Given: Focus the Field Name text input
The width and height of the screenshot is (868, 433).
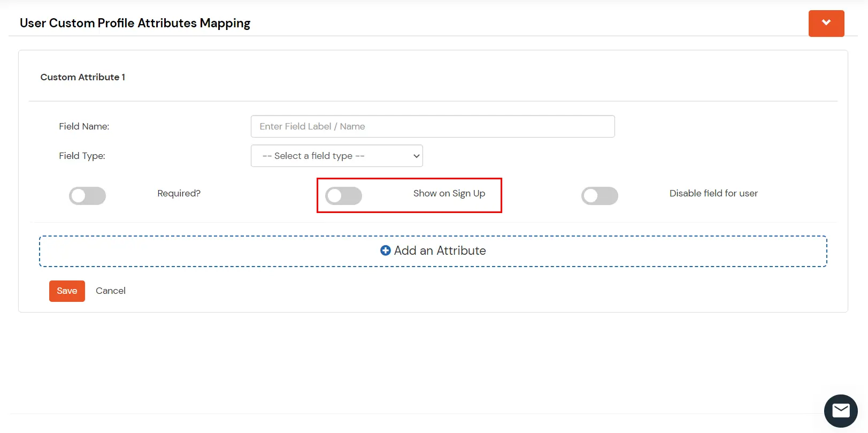Looking at the screenshot, I should 433,126.
